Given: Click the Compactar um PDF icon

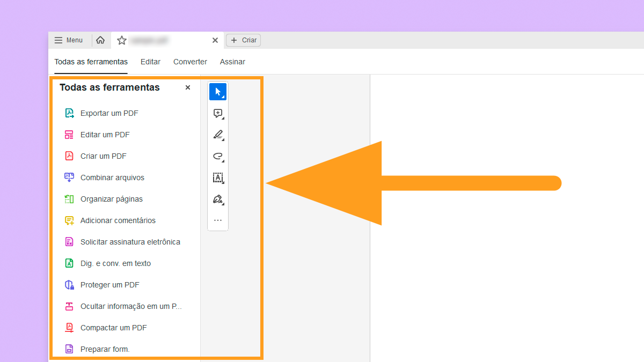Looking at the screenshot, I should (69, 328).
